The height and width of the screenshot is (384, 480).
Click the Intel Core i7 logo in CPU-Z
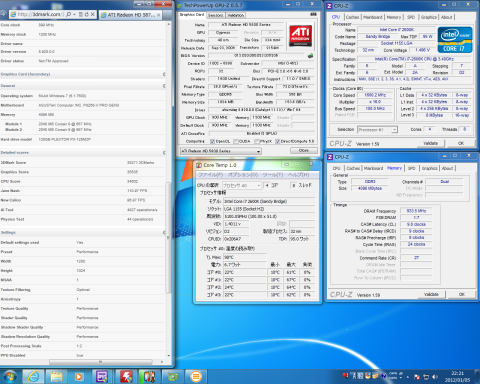coord(455,40)
